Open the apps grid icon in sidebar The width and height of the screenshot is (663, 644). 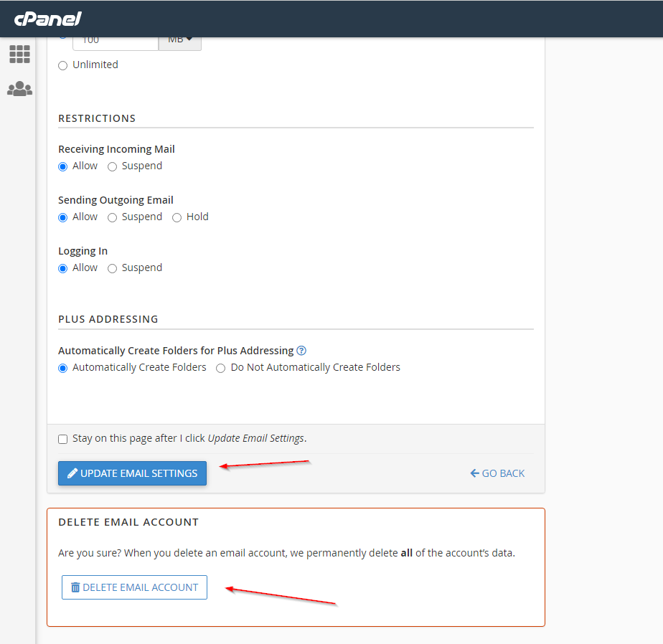[x=19, y=54]
